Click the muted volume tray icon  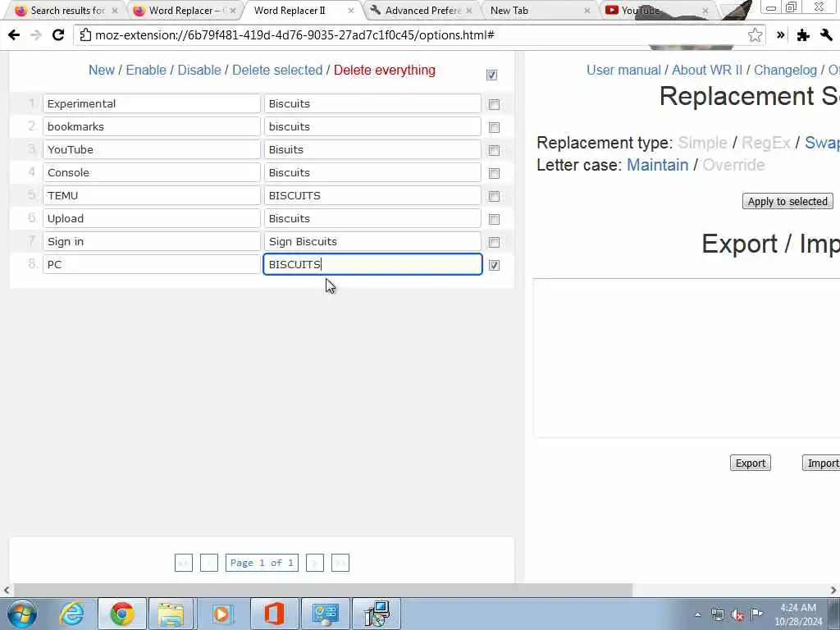tap(737, 615)
